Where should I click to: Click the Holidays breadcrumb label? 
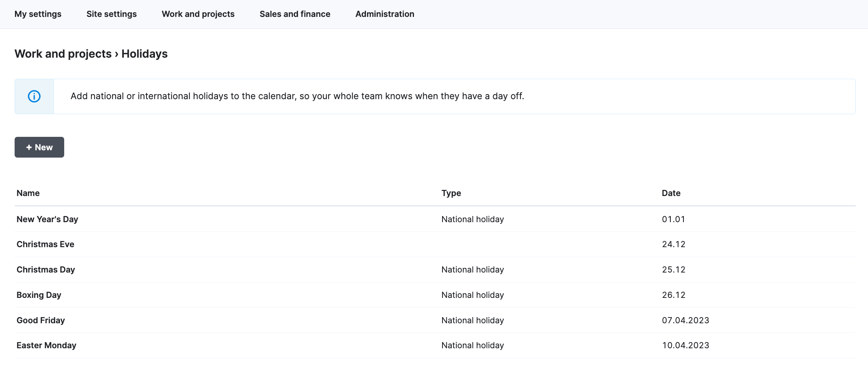[144, 54]
